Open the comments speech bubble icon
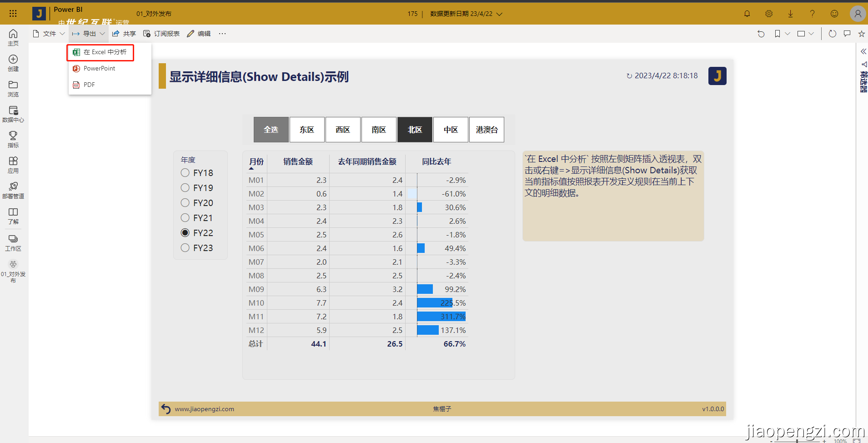868x443 pixels. [847, 34]
